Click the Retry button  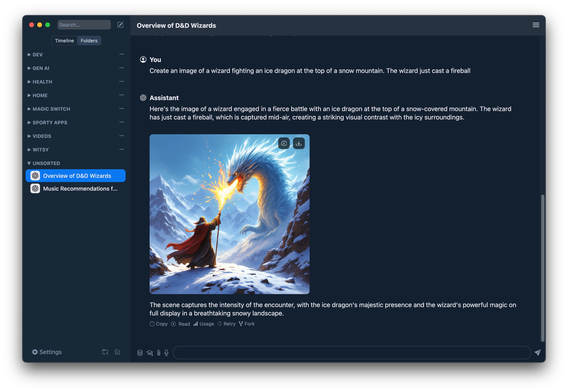[226, 324]
